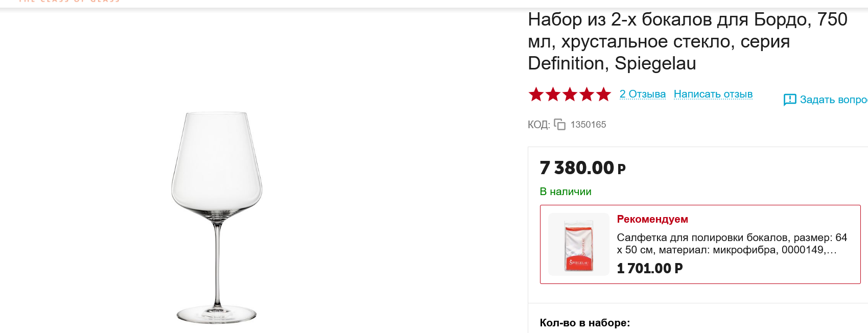Screen dimensions: 868x333
Task: Click the main price 7 380.00 ₽
Action: [x=582, y=168]
